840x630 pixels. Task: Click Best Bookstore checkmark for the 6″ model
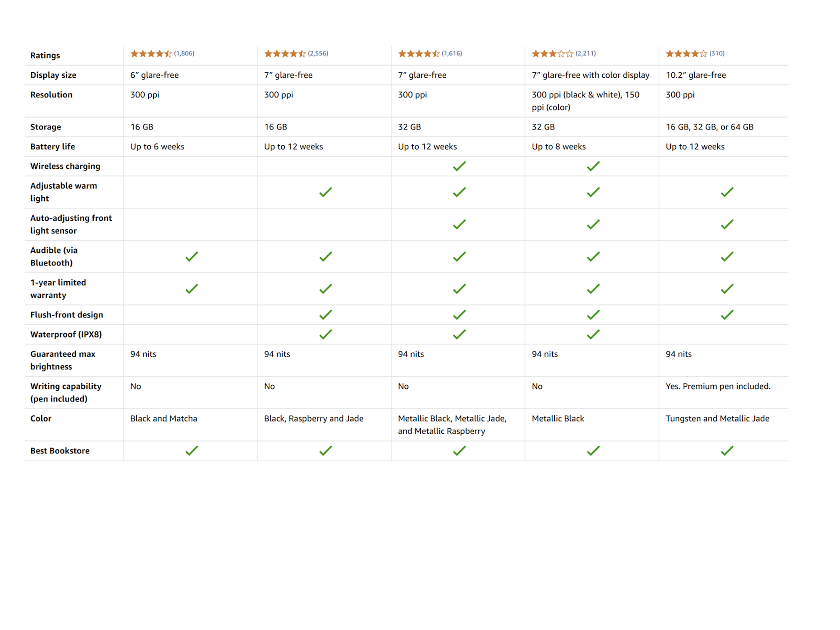click(x=192, y=451)
